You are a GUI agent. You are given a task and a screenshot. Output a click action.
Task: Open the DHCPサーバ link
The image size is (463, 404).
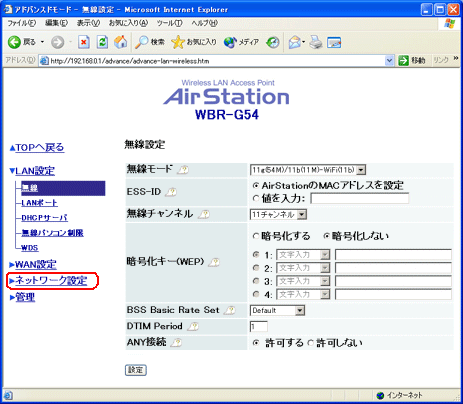click(x=44, y=218)
